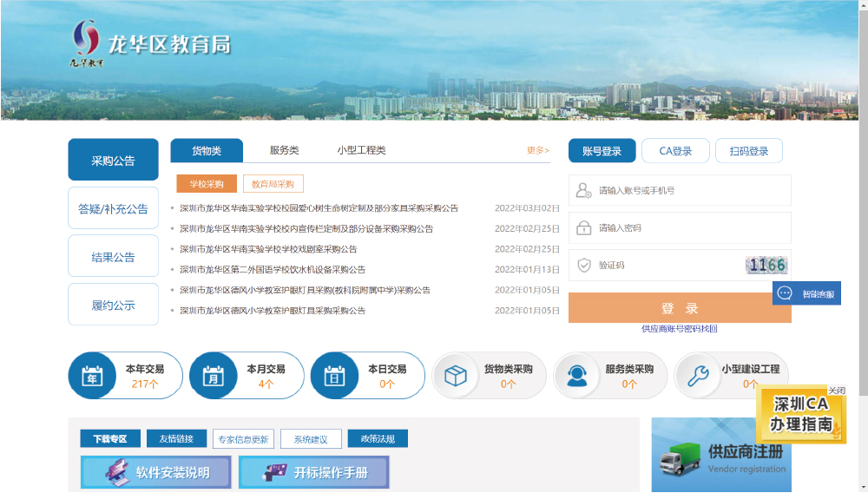Click the daily transactions calendar icon
868x493 pixels.
point(334,376)
